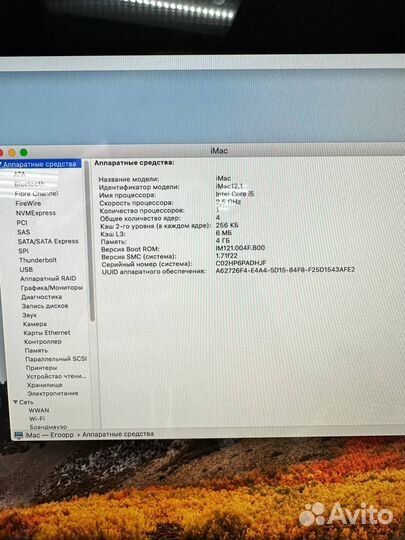Select Брандмауэр under Сеть
The width and height of the screenshot is (405, 540).
pos(48,427)
